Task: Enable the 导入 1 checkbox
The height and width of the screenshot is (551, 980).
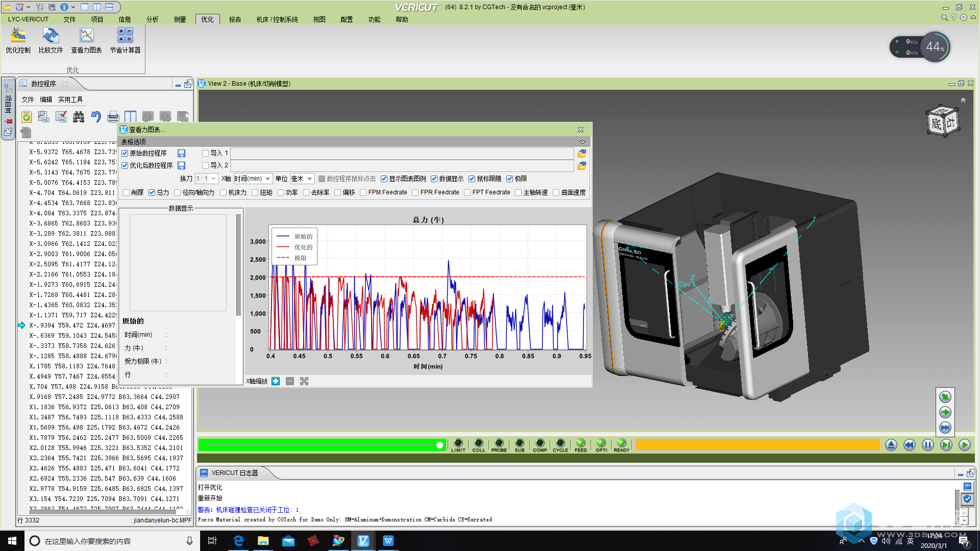Action: (x=205, y=153)
